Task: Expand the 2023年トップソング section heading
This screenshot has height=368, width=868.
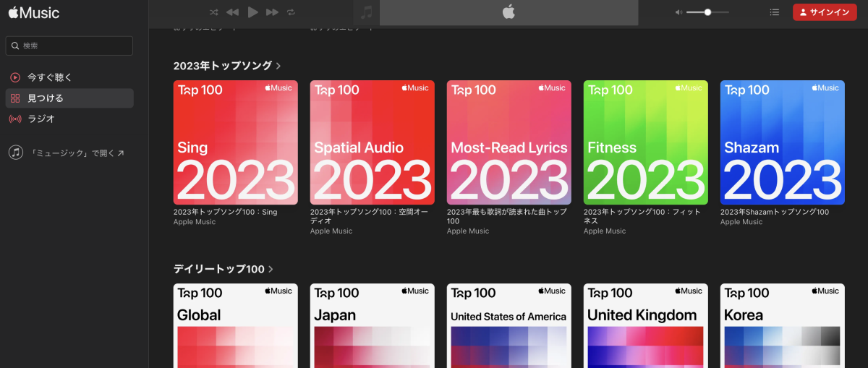Action: click(227, 66)
